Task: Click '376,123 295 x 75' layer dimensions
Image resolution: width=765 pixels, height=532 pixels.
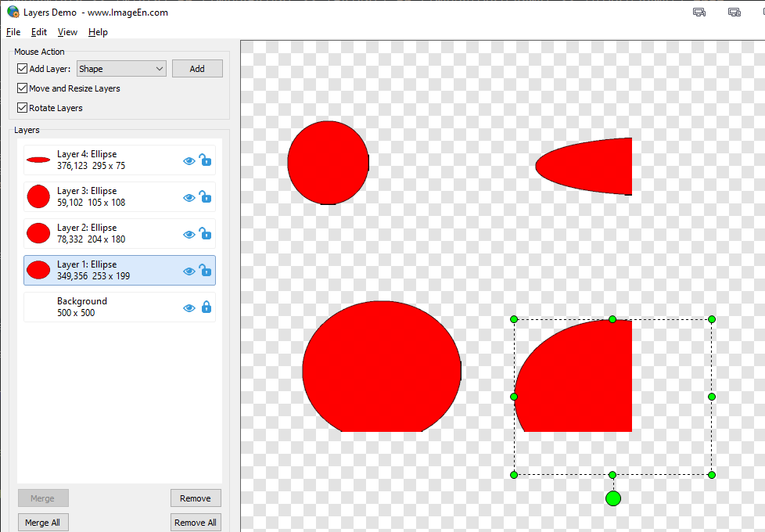Action: [92, 166]
